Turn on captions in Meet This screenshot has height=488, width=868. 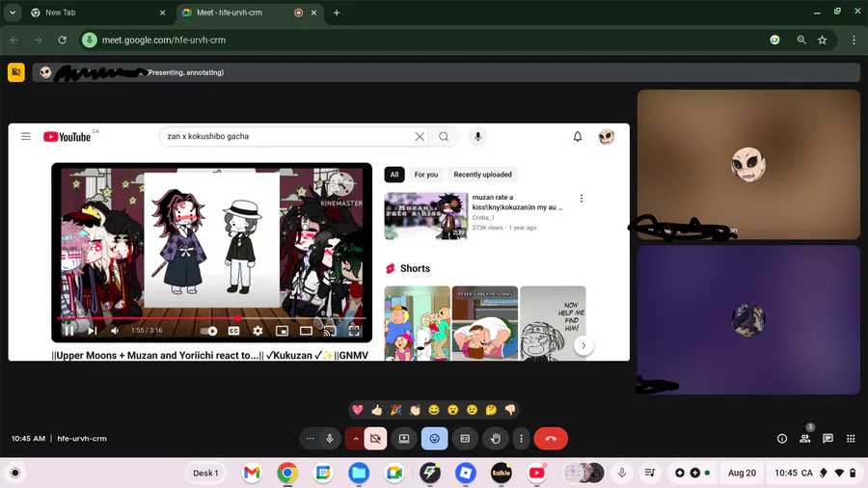click(465, 439)
